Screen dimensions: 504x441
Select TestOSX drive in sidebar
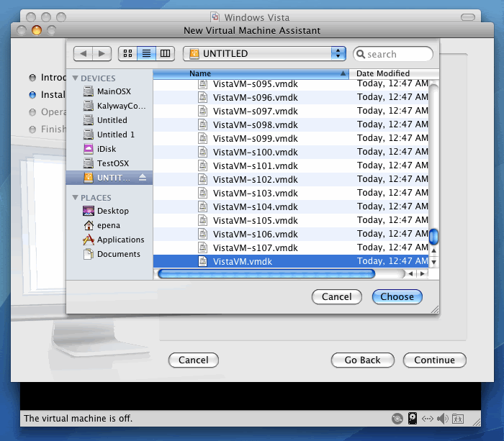coord(109,163)
